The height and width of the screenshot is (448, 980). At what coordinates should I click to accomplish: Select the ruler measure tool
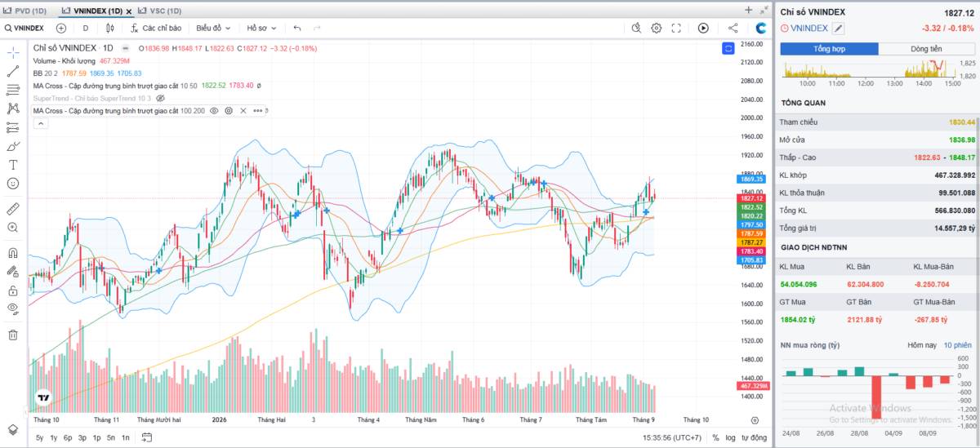13,209
